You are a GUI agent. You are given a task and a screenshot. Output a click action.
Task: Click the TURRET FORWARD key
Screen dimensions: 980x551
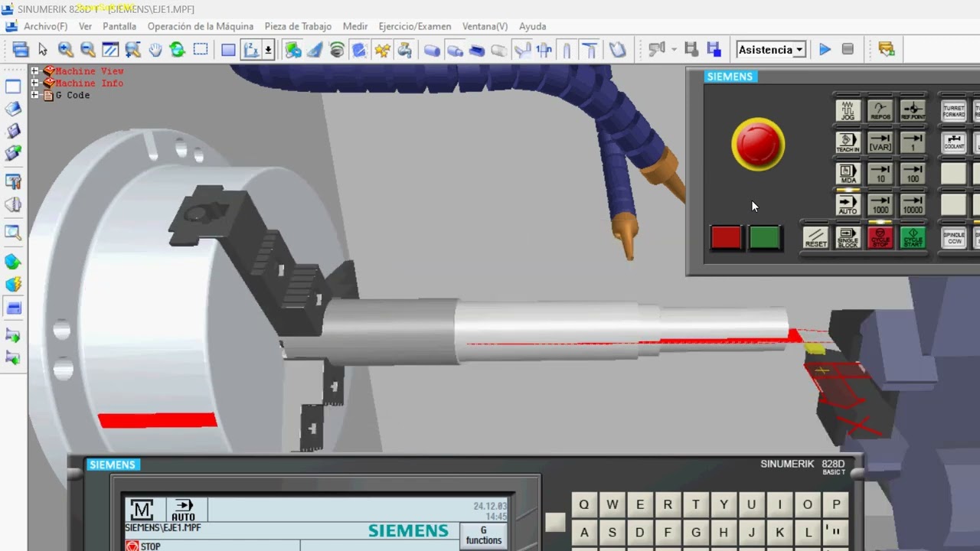pyautogui.click(x=954, y=110)
